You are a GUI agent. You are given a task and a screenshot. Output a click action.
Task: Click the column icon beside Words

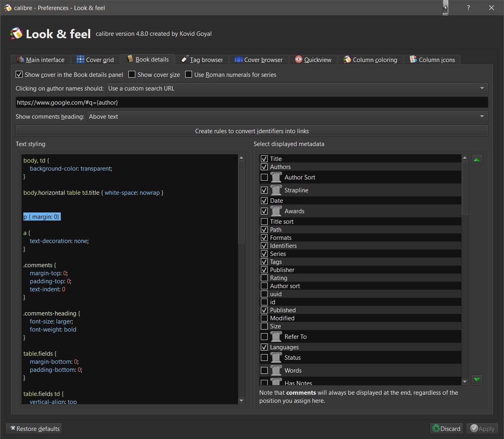click(x=276, y=370)
